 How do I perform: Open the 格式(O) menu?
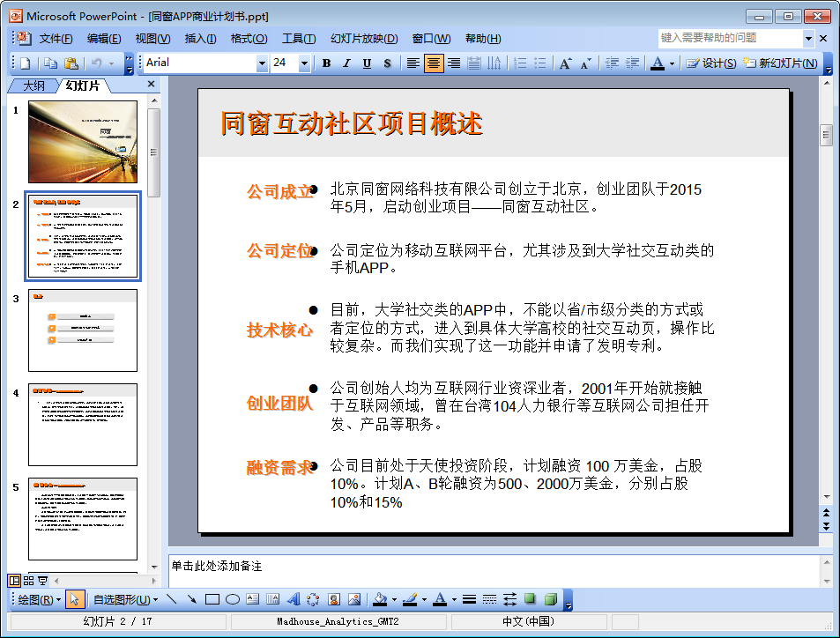(249, 39)
